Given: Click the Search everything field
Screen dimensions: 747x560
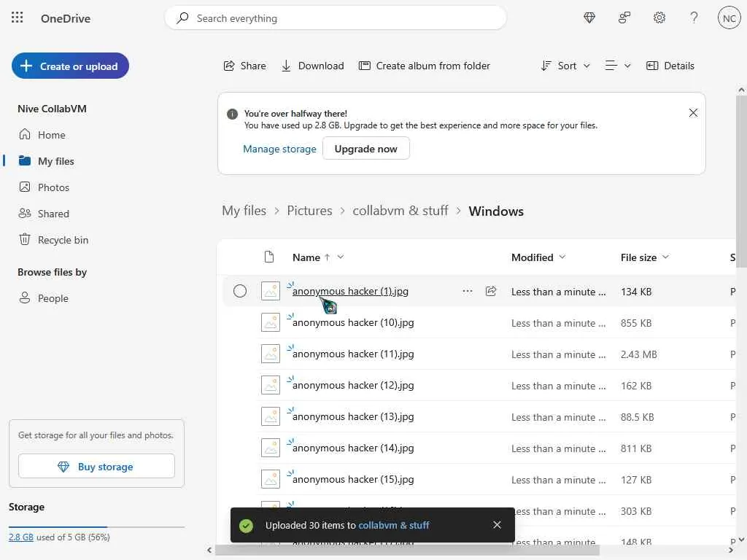Looking at the screenshot, I should click(336, 18).
